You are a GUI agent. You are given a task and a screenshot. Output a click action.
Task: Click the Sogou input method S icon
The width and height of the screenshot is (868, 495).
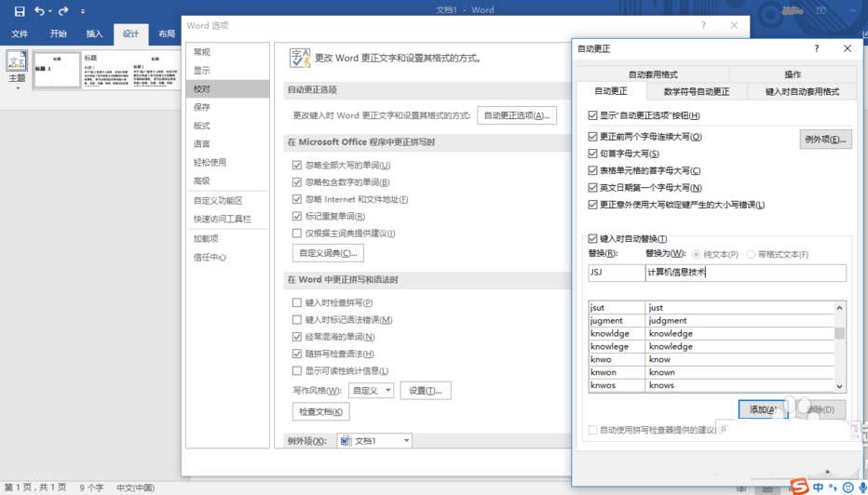[799, 487]
